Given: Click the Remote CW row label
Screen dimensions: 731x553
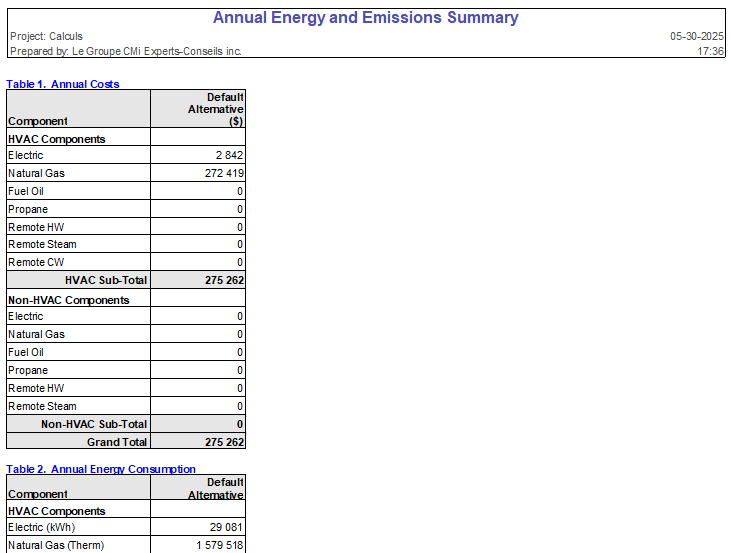Looking at the screenshot, I should pos(28,263).
